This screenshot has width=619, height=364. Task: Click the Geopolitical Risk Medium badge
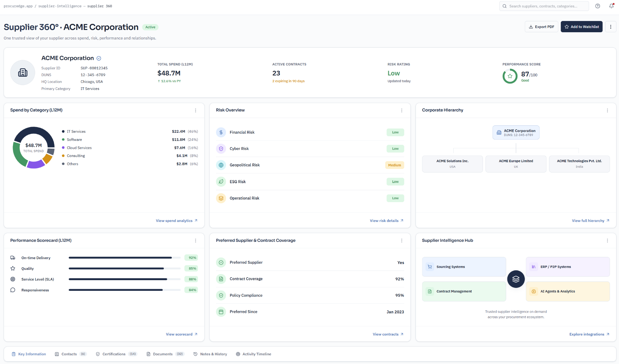pos(395,165)
